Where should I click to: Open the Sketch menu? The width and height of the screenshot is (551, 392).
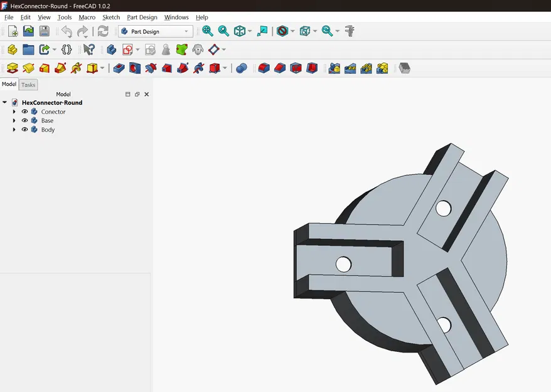pos(111,18)
